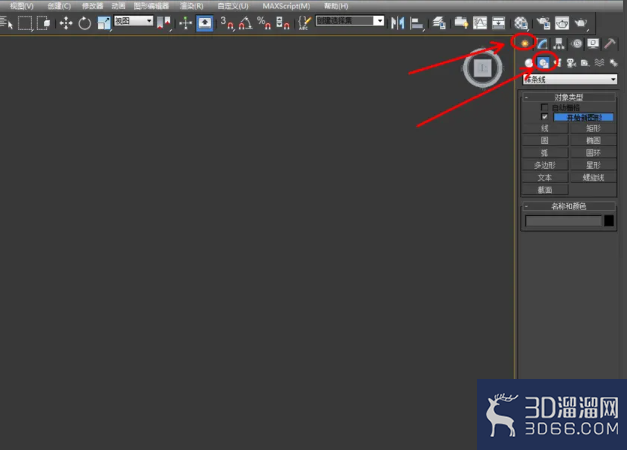Click the 文本 (Text) button
The height and width of the screenshot is (450, 627).
(x=545, y=177)
